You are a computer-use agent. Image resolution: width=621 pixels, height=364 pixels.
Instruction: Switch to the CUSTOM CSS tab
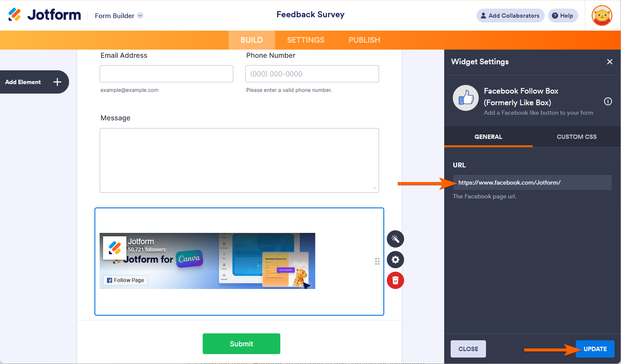click(577, 137)
